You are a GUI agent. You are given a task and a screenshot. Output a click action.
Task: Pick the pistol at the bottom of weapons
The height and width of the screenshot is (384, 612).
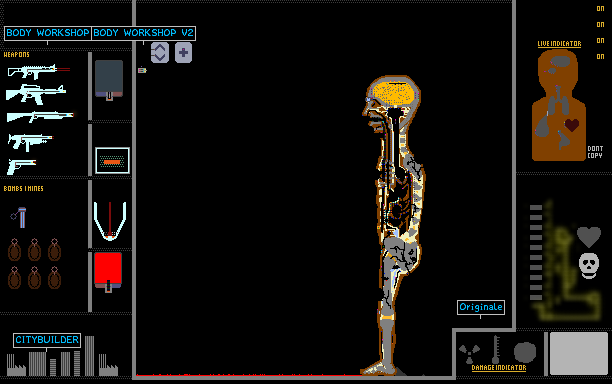[21, 166]
